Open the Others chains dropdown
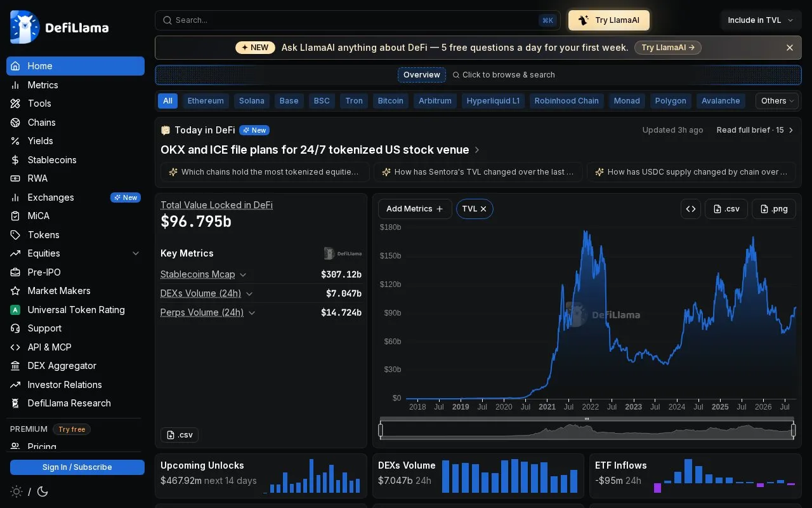 pyautogui.click(x=778, y=101)
